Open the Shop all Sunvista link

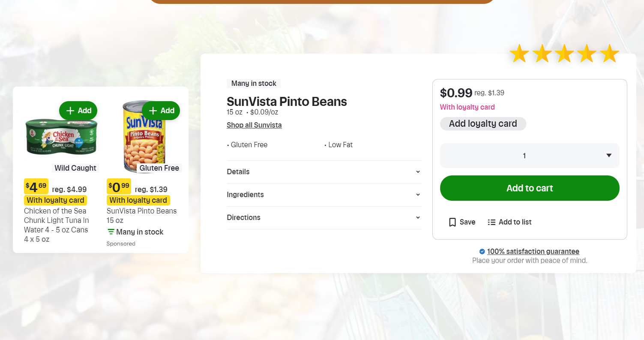click(x=254, y=125)
